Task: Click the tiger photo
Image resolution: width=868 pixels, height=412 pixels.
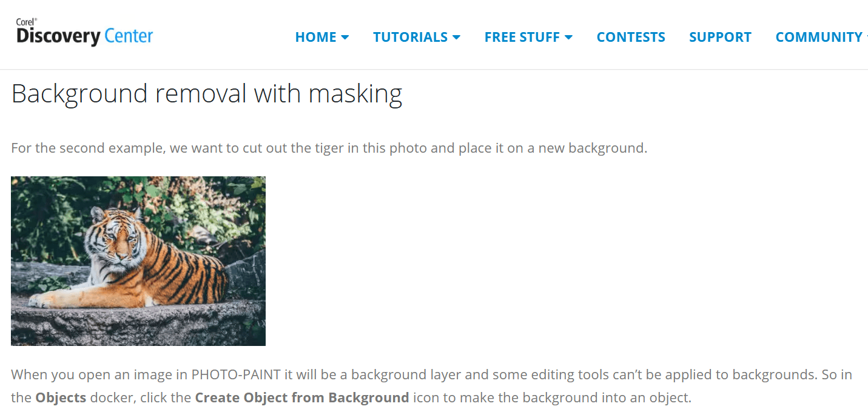Action: point(138,261)
